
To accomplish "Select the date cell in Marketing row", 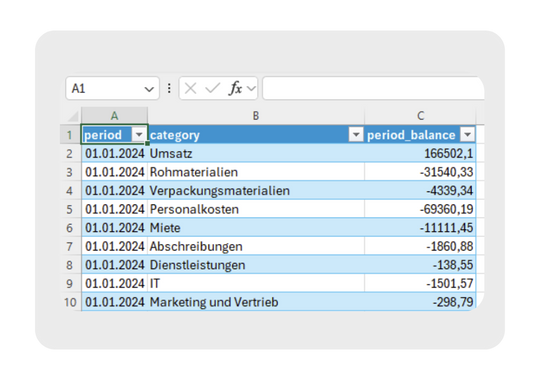I will [x=115, y=302].
